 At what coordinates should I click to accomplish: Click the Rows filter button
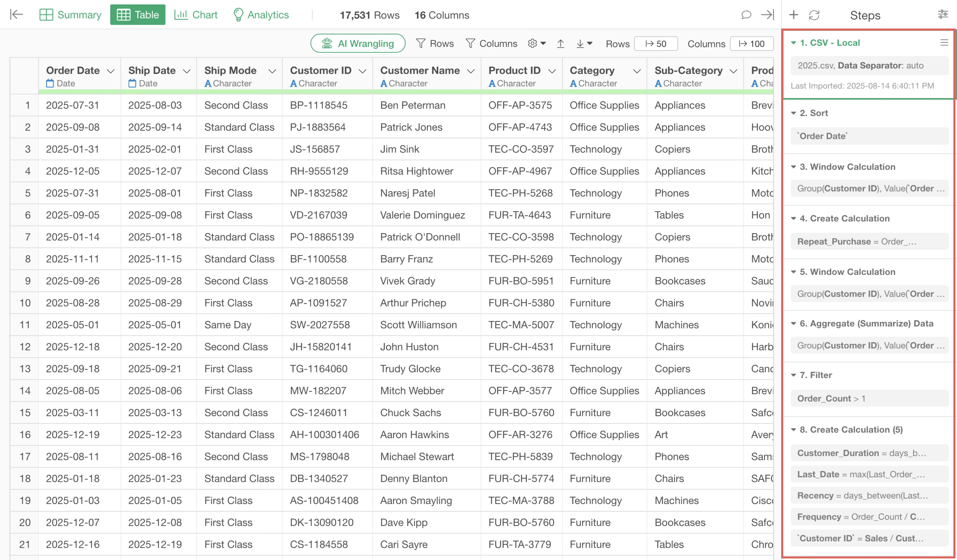point(435,44)
